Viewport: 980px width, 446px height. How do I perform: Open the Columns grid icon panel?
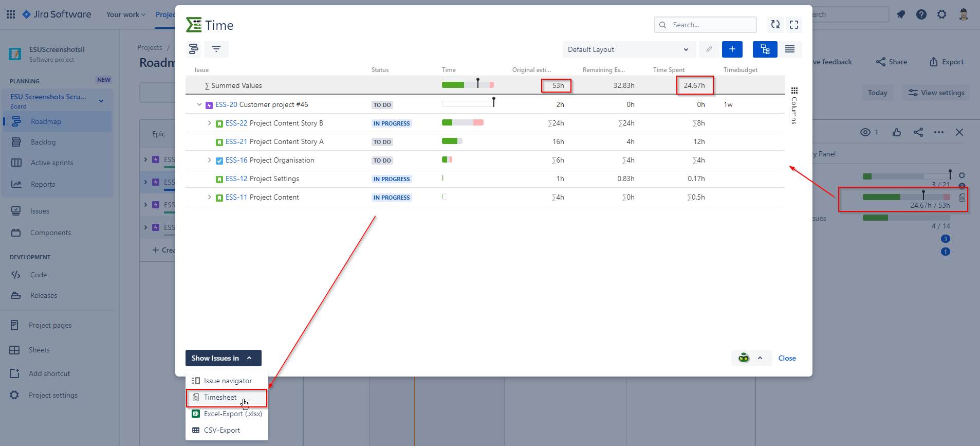(x=794, y=91)
